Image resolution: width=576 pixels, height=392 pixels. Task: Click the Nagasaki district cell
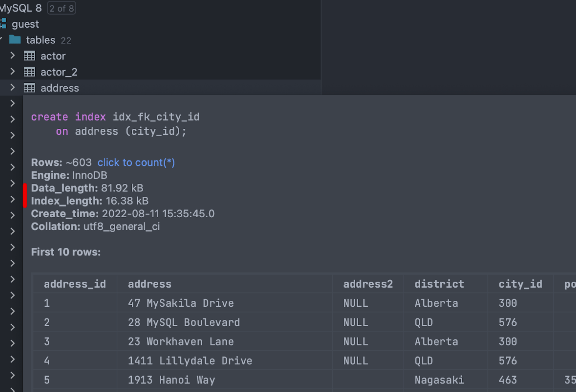439,380
